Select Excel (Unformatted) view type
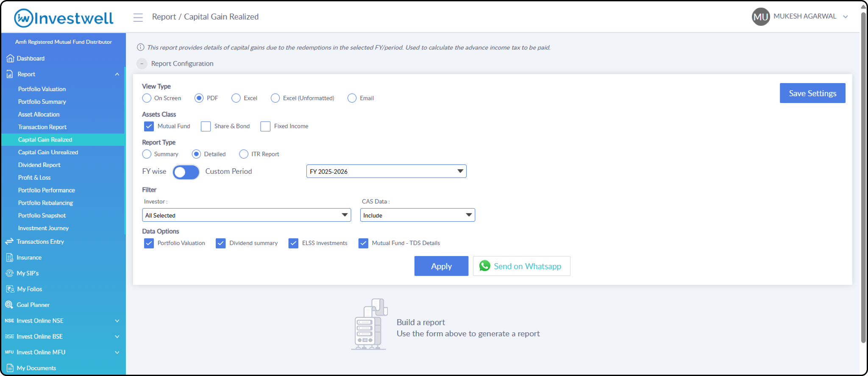 (275, 98)
